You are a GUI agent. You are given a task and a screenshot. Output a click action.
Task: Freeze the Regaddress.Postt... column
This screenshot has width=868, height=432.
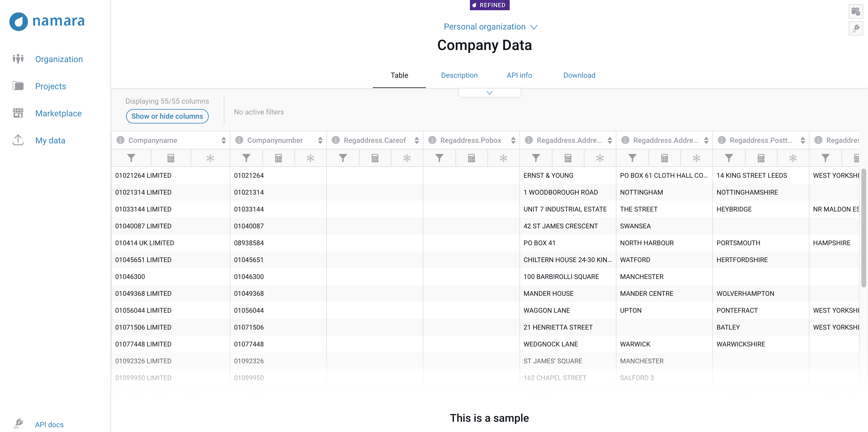click(793, 158)
